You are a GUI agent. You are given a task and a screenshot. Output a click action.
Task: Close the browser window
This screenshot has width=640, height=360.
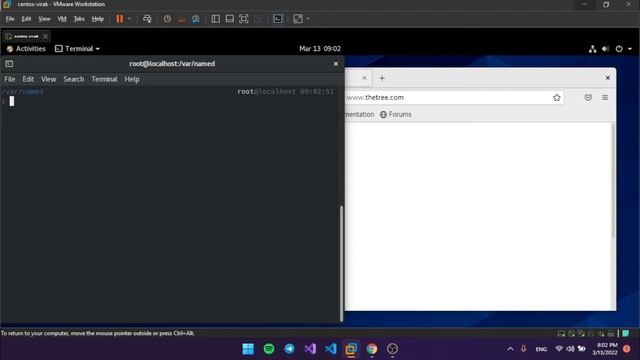(608, 78)
